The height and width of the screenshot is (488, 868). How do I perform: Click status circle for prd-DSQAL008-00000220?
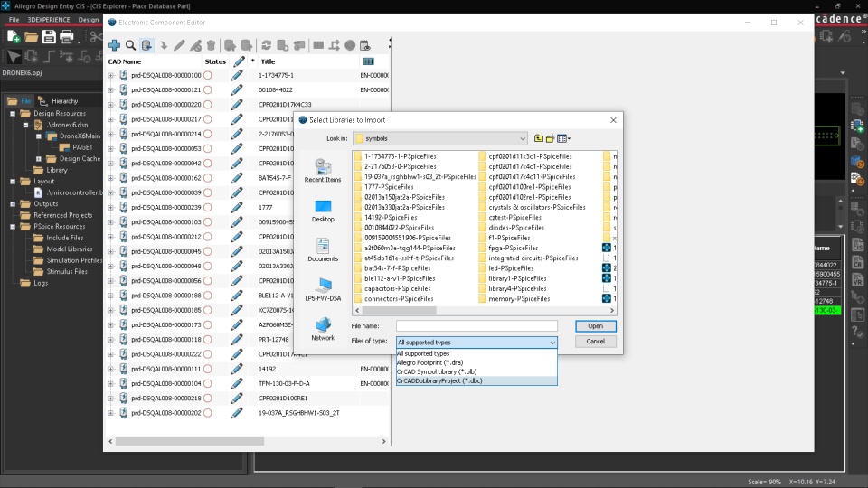click(x=208, y=105)
